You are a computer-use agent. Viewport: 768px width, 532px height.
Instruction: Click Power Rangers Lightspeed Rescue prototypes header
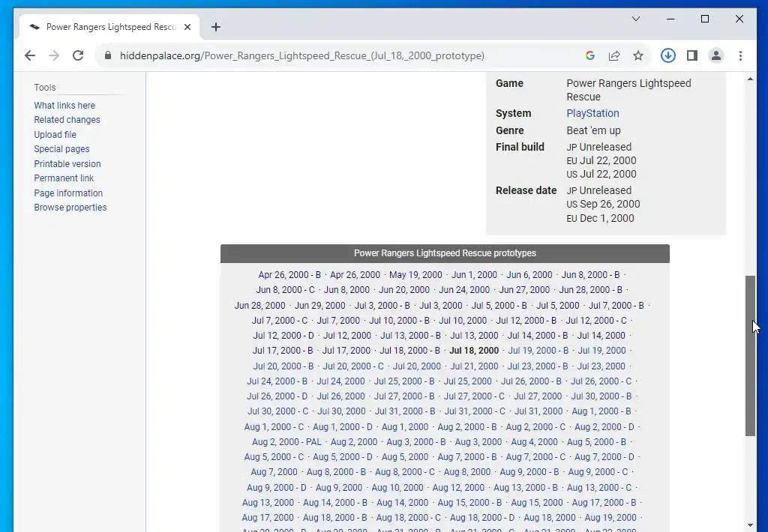click(445, 253)
